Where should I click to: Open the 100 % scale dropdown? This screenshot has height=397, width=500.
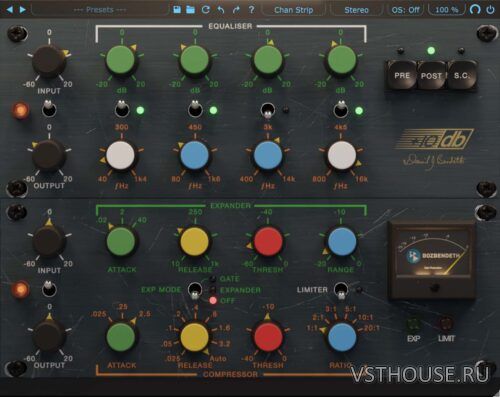[x=447, y=10]
